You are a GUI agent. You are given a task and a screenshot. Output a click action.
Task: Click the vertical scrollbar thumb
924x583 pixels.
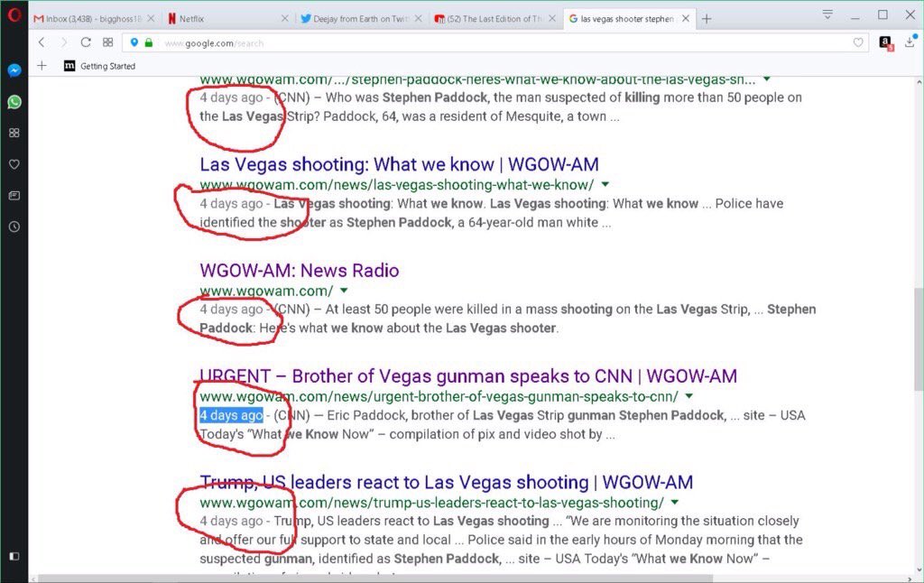[x=918, y=339]
